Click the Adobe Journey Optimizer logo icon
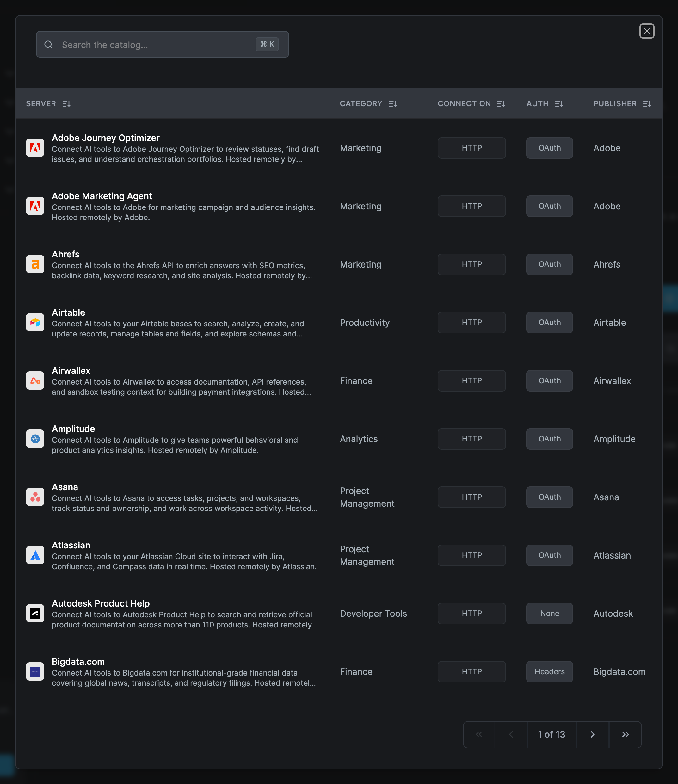 [x=35, y=148]
